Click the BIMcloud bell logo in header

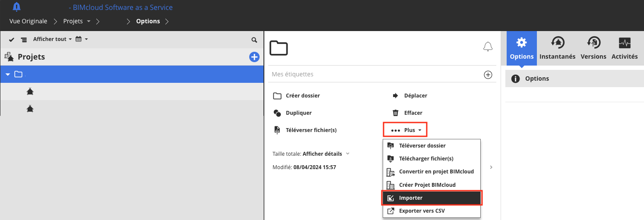click(x=16, y=7)
